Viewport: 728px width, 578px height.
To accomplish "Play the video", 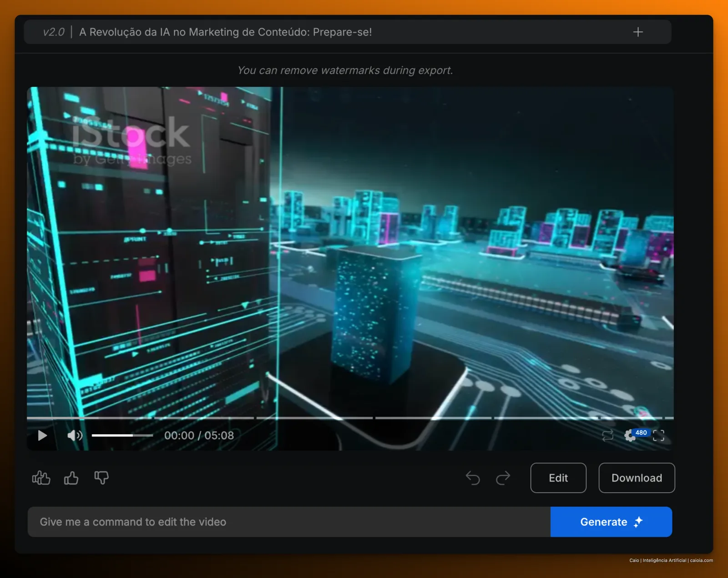I will point(42,436).
